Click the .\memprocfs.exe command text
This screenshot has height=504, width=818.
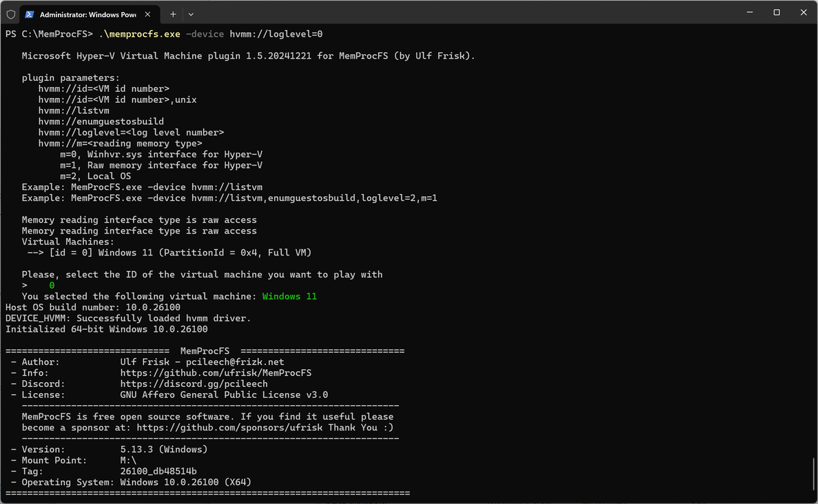tap(140, 34)
